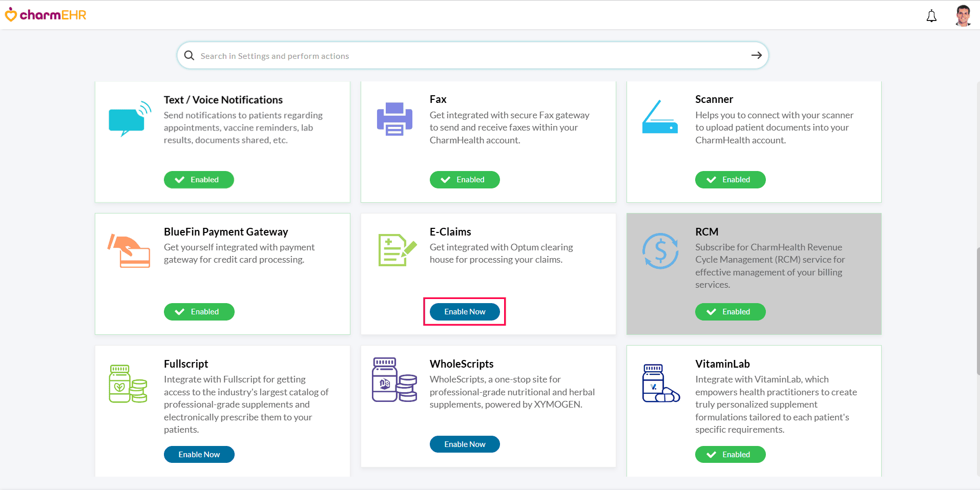Click the BlueFin Payment Gateway card icon

click(x=129, y=251)
